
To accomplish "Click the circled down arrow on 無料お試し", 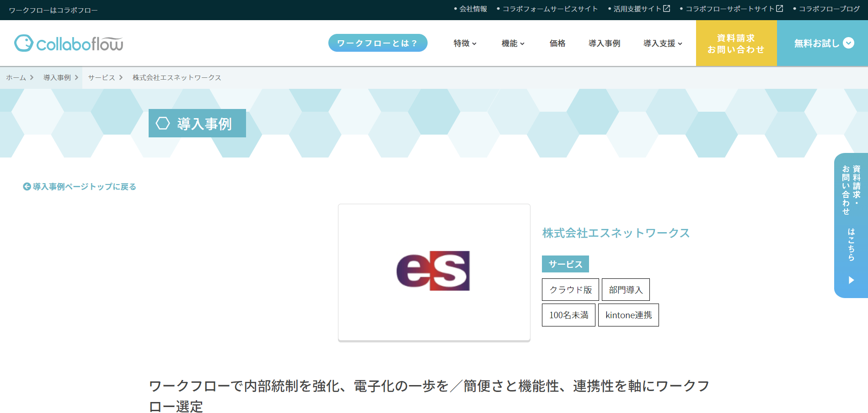I will (848, 43).
